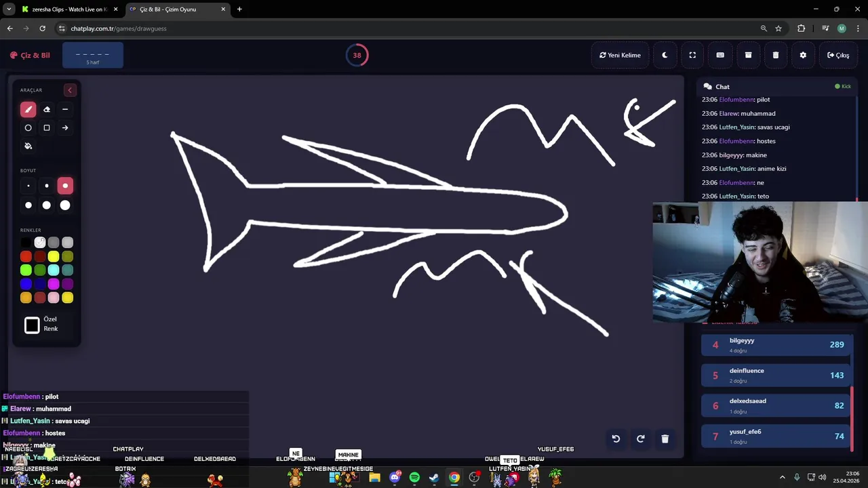Viewport: 868px width, 488px height.
Task: Show hidden system tray icons
Action: pos(783,478)
